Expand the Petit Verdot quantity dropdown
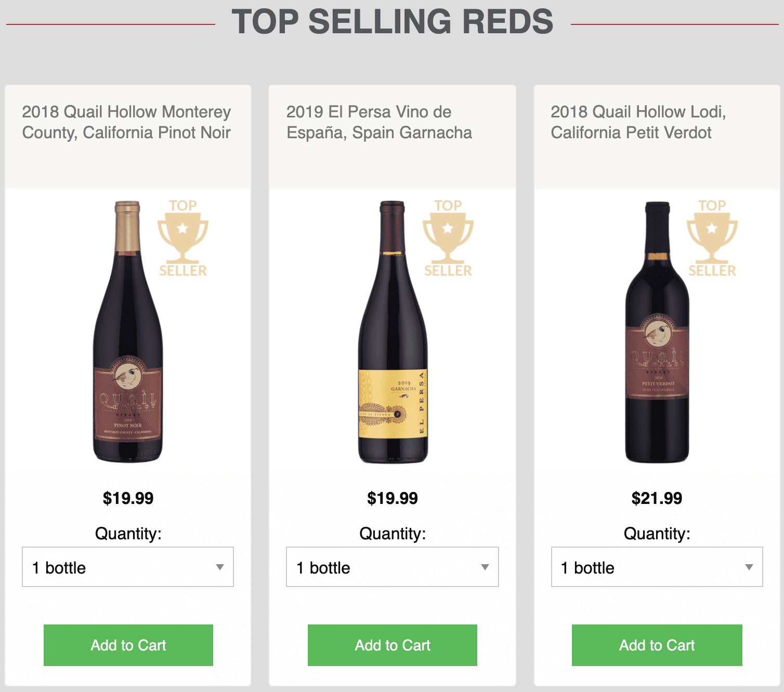 [657, 567]
